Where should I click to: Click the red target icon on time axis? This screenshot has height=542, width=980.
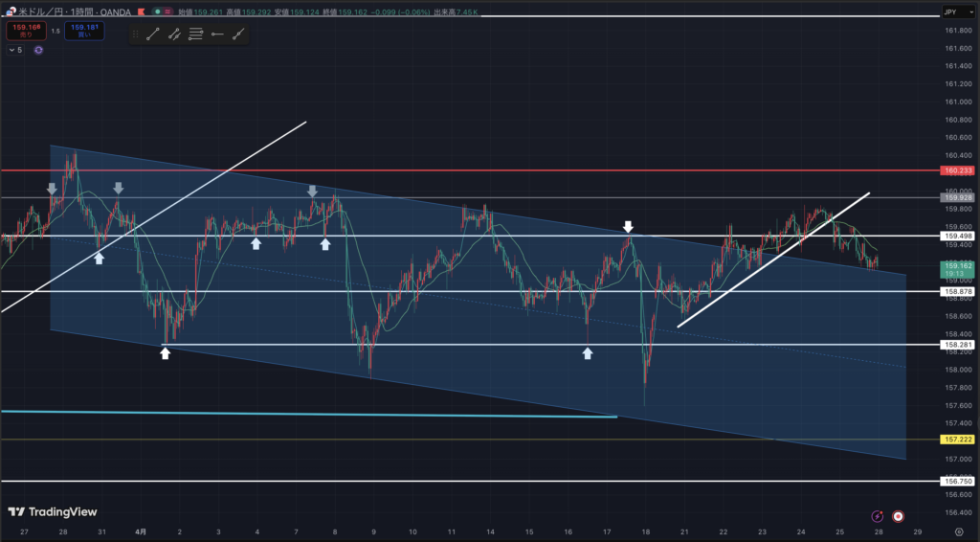coord(898,516)
